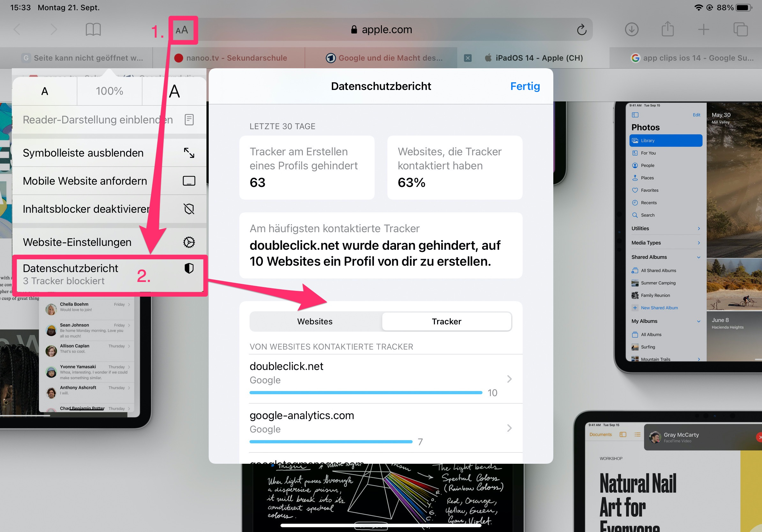Select the Tracker segment
Image resolution: width=762 pixels, height=532 pixels.
click(446, 321)
